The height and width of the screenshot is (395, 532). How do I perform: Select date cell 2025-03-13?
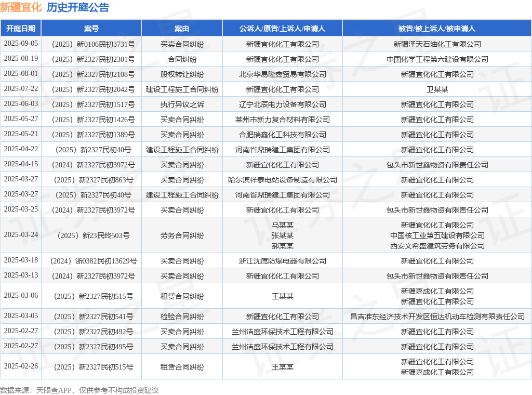click(21, 275)
